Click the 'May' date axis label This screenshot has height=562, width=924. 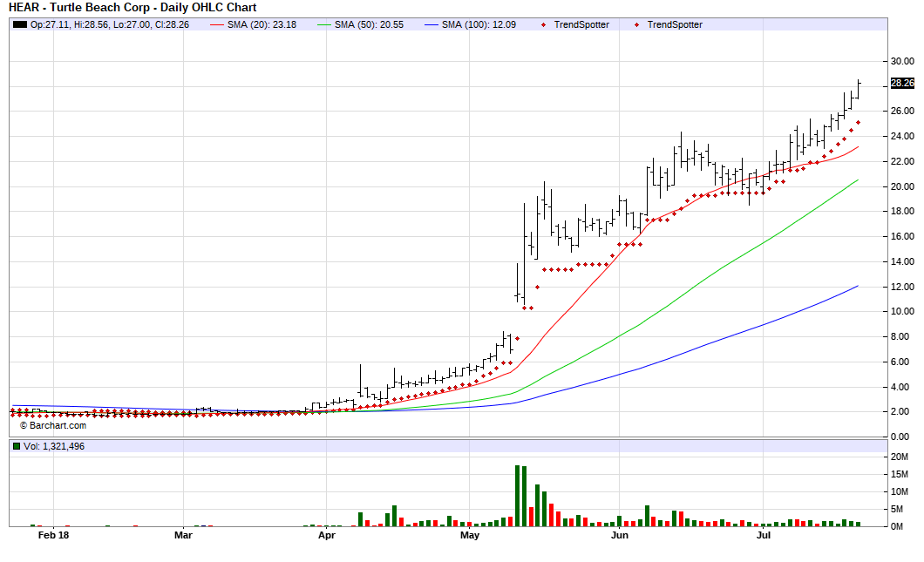point(470,536)
